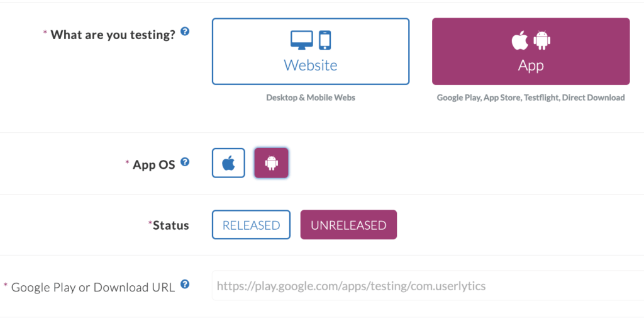Screen dimensions: 644x323
Task: Click the "Desktop & Mobile Webs" caption
Action: [x=311, y=98]
